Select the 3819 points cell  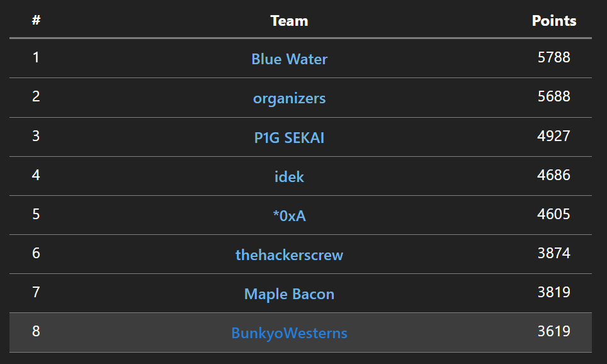pyautogui.click(x=553, y=292)
